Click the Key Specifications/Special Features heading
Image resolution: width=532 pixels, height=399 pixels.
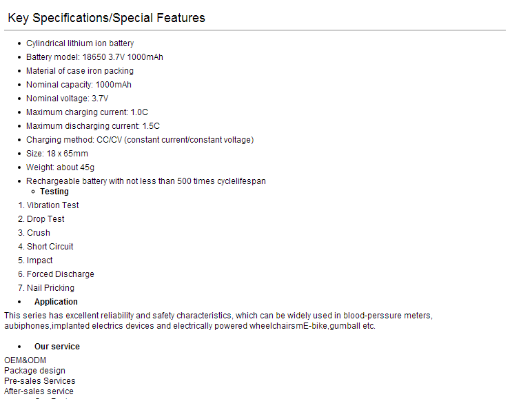(x=106, y=18)
